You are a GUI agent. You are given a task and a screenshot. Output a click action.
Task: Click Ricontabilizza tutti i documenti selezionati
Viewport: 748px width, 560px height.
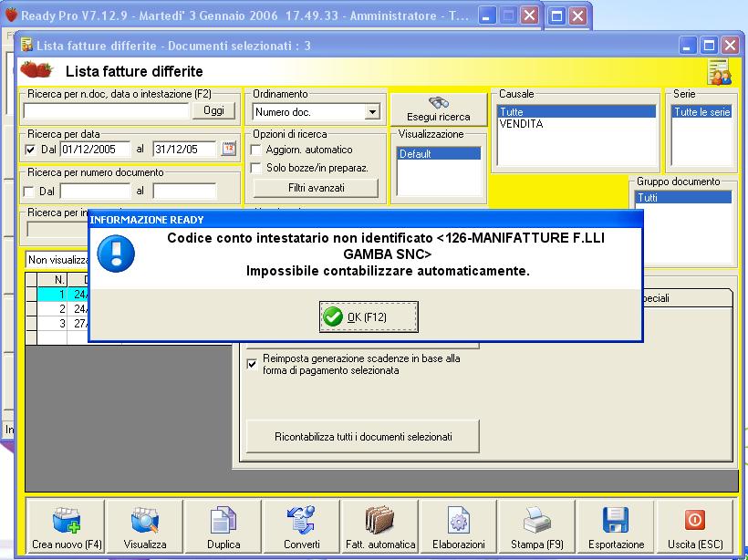363,437
